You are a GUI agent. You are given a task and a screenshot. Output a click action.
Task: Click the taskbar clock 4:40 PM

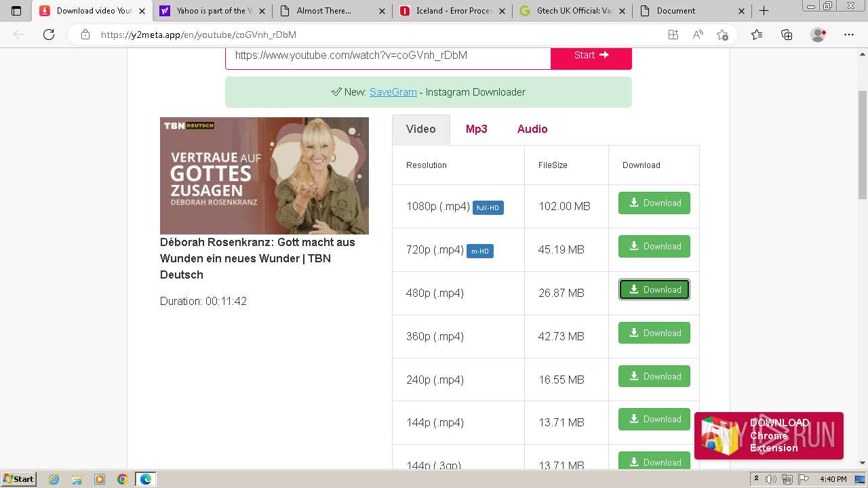coord(833,479)
